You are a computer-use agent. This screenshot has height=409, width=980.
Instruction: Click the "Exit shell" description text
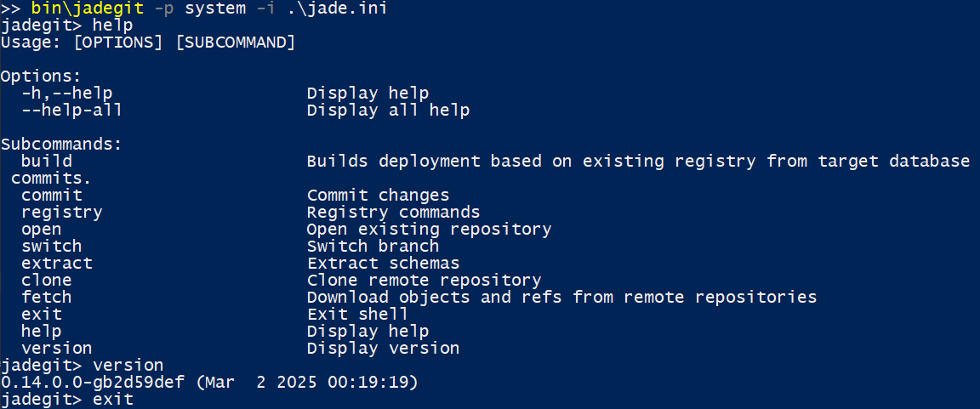pos(357,315)
